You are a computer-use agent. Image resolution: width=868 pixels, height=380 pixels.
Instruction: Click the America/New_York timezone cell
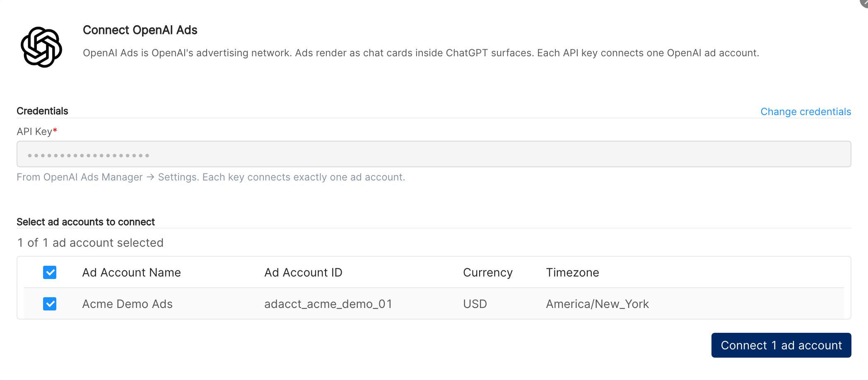pyautogui.click(x=597, y=304)
